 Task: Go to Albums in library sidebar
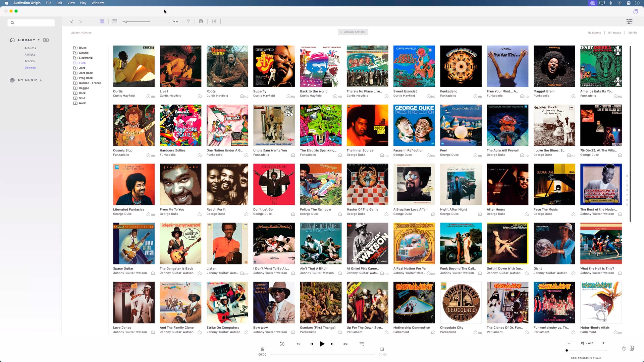point(30,48)
